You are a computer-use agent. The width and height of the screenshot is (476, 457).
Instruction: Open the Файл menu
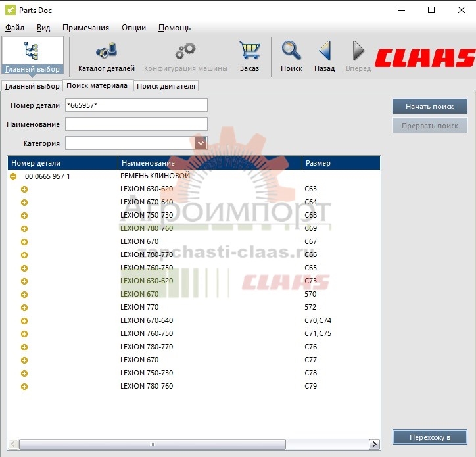pos(14,28)
